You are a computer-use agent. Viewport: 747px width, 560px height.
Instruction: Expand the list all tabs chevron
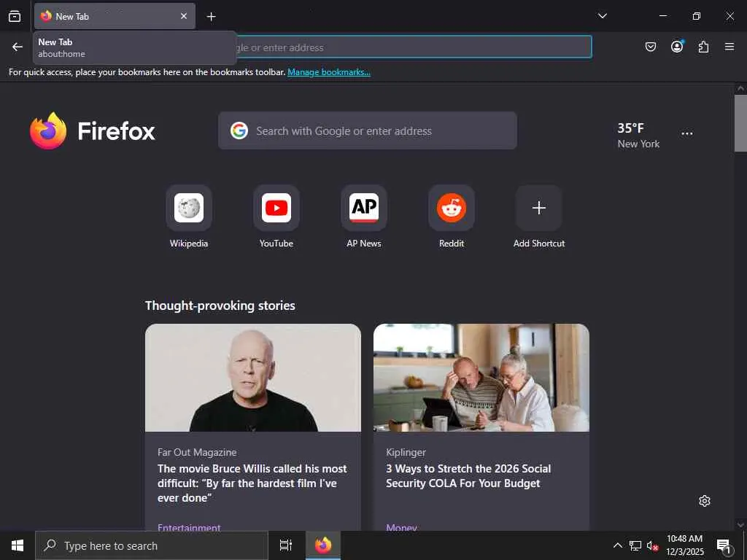click(x=602, y=16)
